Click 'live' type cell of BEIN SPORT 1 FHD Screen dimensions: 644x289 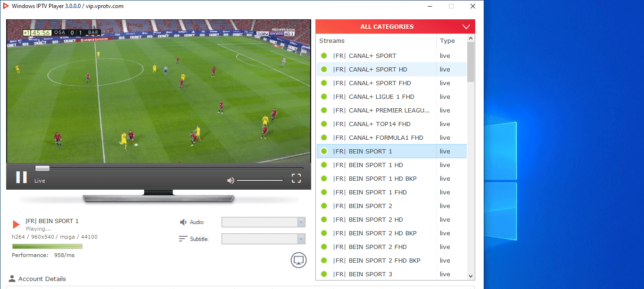(445, 192)
